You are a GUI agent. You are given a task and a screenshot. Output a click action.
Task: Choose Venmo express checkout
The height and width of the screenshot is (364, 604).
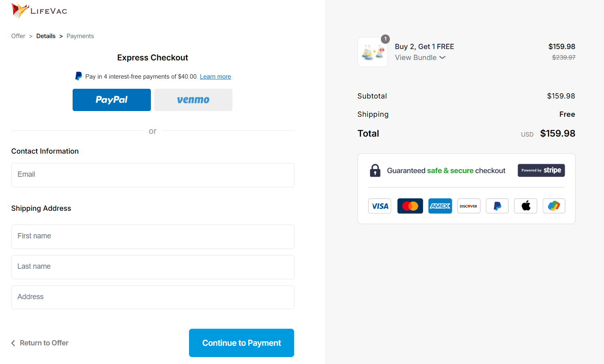click(193, 100)
